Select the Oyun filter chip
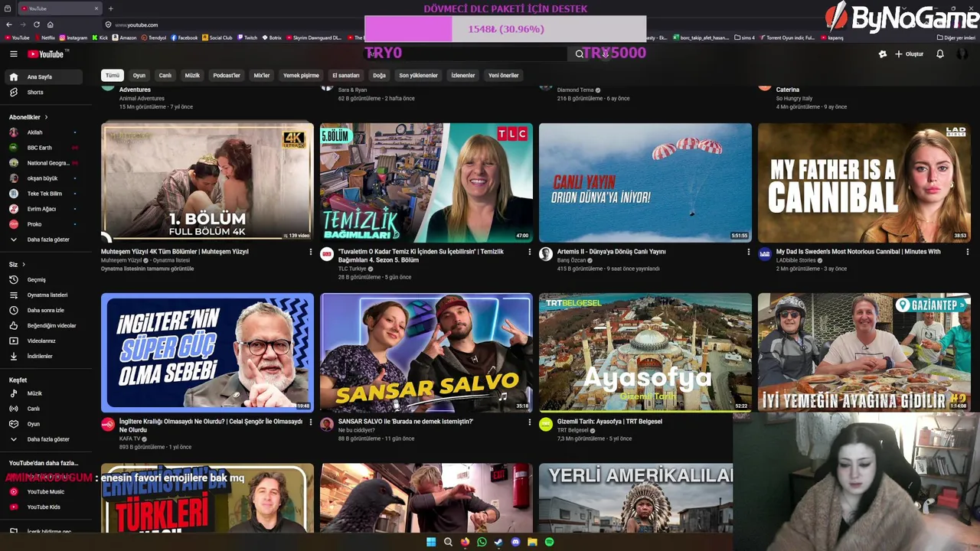The height and width of the screenshot is (551, 980). tap(139, 76)
